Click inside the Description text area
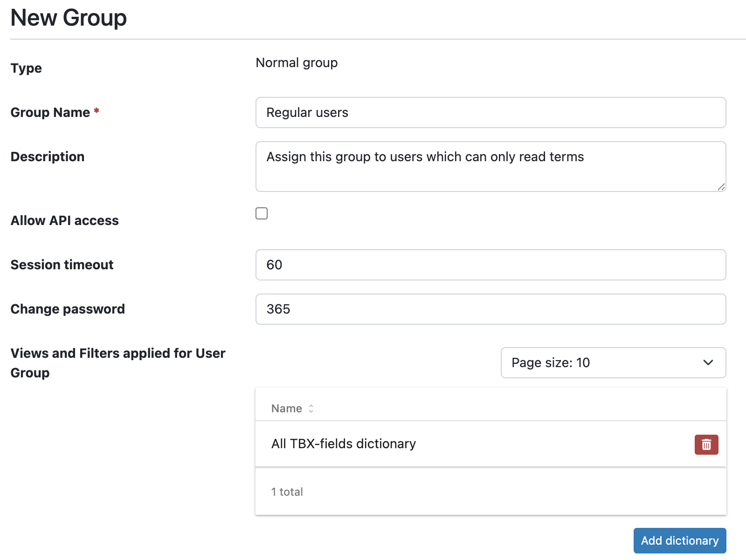Screen dimensions: 746x560 (490, 166)
